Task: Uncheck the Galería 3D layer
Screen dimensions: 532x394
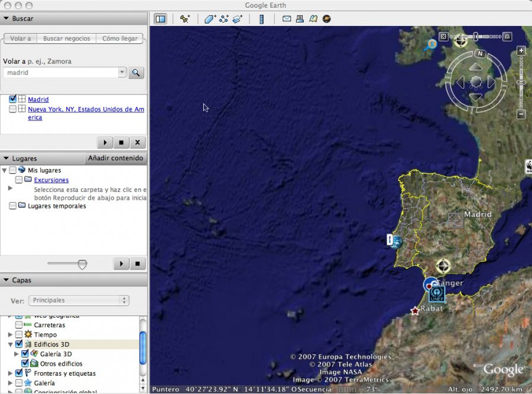Action: pyautogui.click(x=25, y=354)
